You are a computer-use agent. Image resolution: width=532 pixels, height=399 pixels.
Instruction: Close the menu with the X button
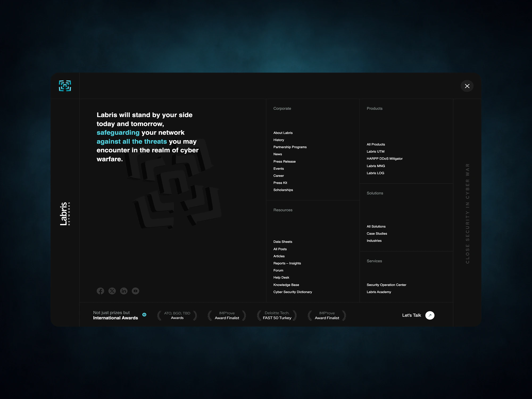[467, 86]
